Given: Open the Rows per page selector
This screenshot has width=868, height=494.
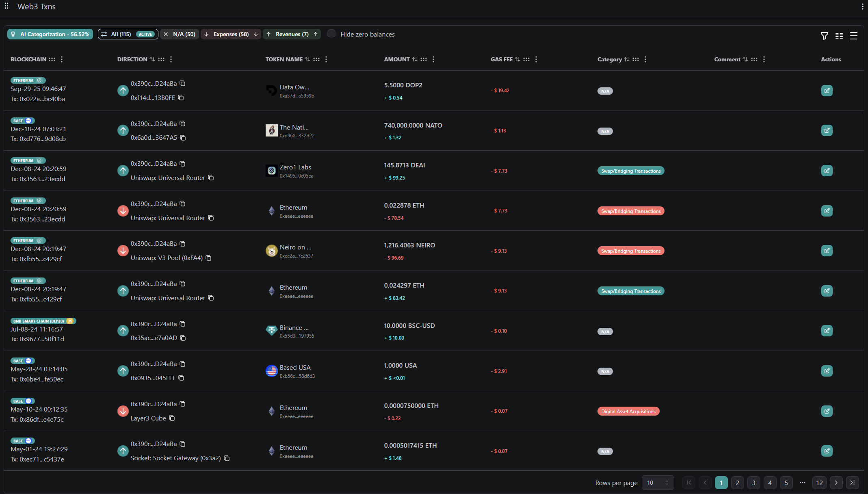Looking at the screenshot, I should [657, 483].
